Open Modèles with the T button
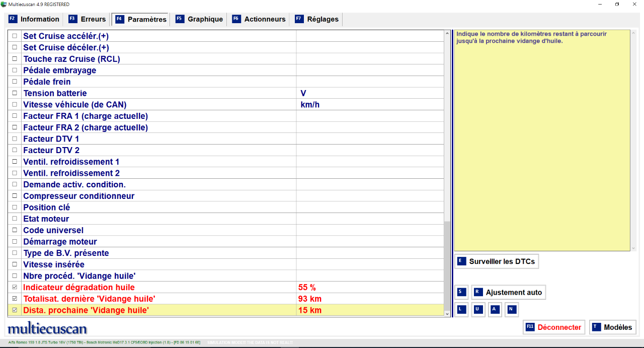Viewport: 644px width, 348px height. click(612, 327)
